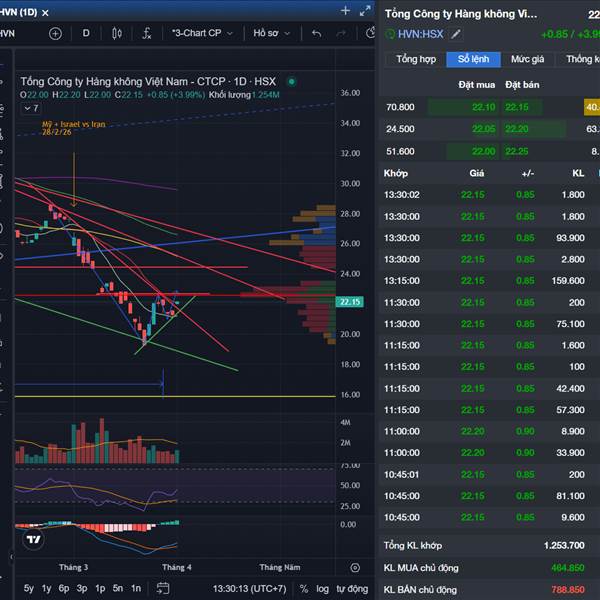Set chart range to 5n

(x=118, y=588)
